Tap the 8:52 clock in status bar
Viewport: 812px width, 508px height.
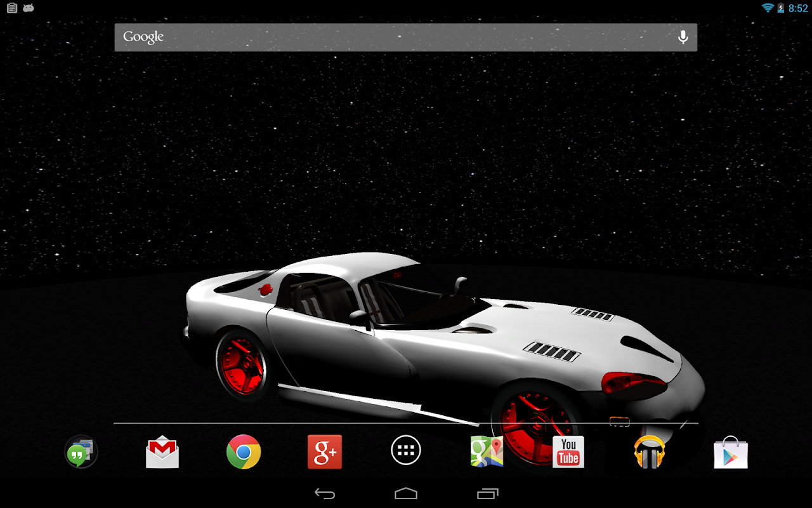click(798, 8)
